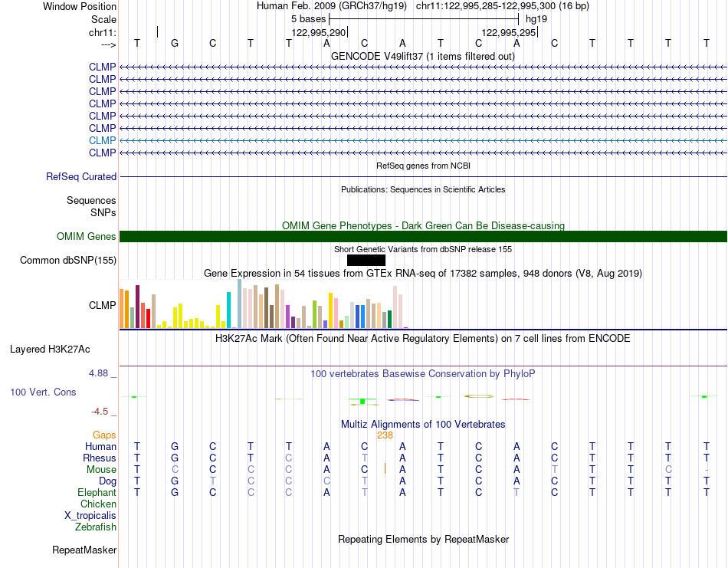This screenshot has height=568, width=728.
Task: Open the 'RefSeq genes from NCBI' track title
Action: point(423,166)
